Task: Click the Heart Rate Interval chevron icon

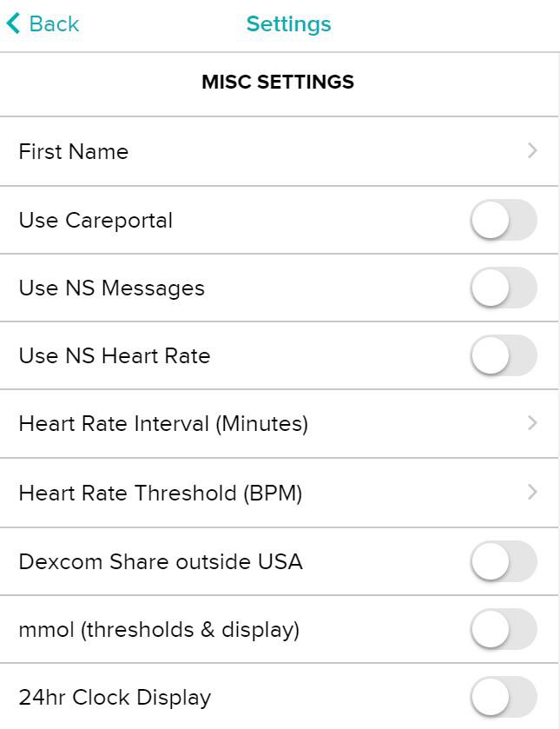Action: 532,423
